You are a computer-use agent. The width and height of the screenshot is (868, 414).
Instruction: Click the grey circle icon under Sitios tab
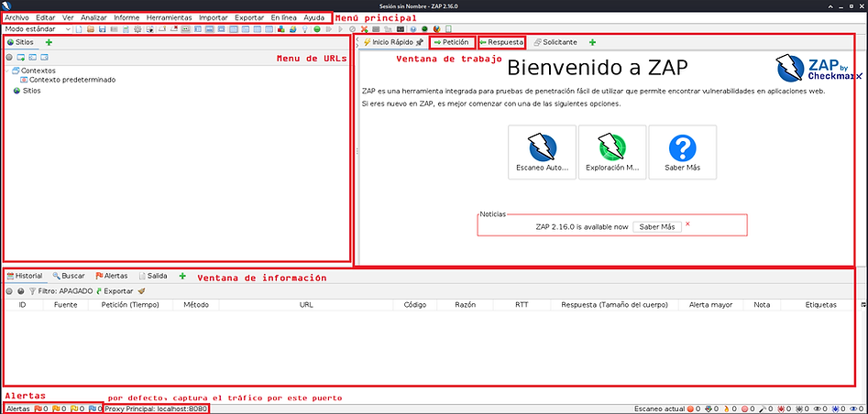coord(9,57)
